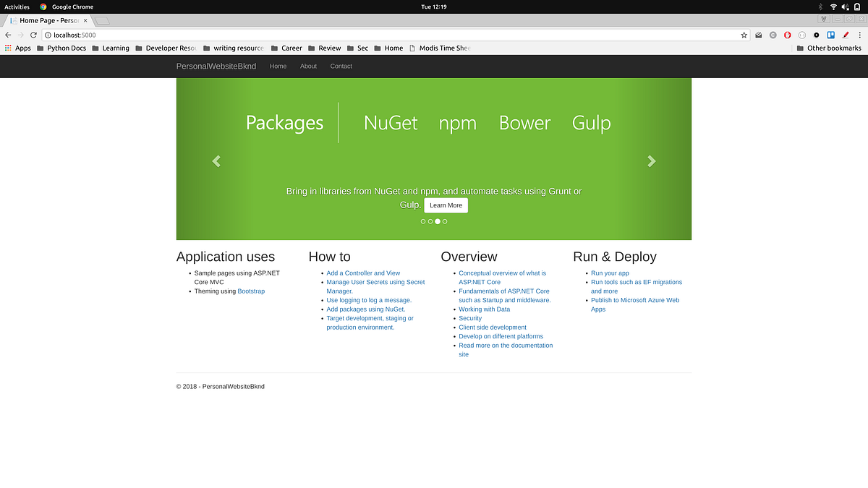Select the first carousel slide dot

tap(422, 221)
